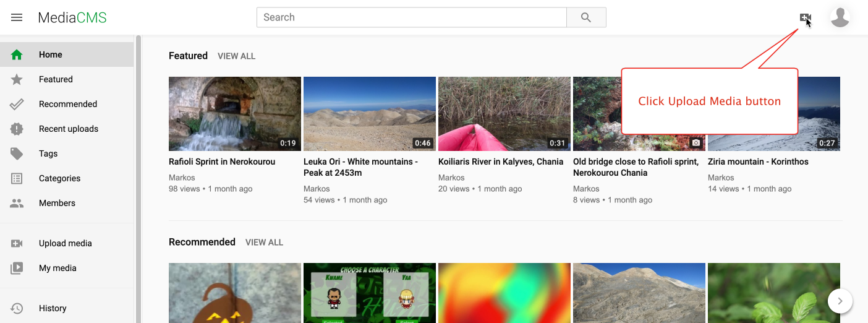This screenshot has width=868, height=323.
Task: Click VIEW ALL next to Recommended
Action: [x=264, y=243]
